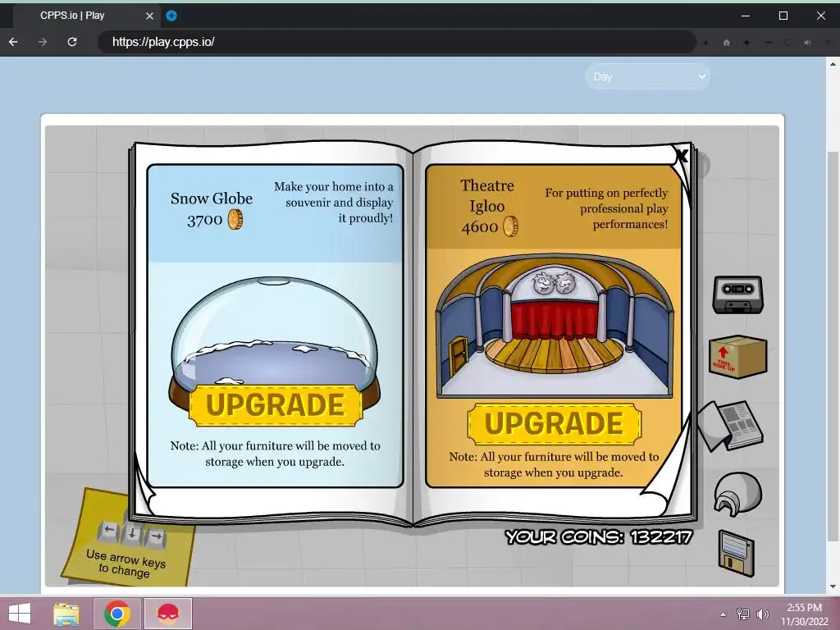
Task: Click the Theatre Igloo stage image
Action: point(555,326)
